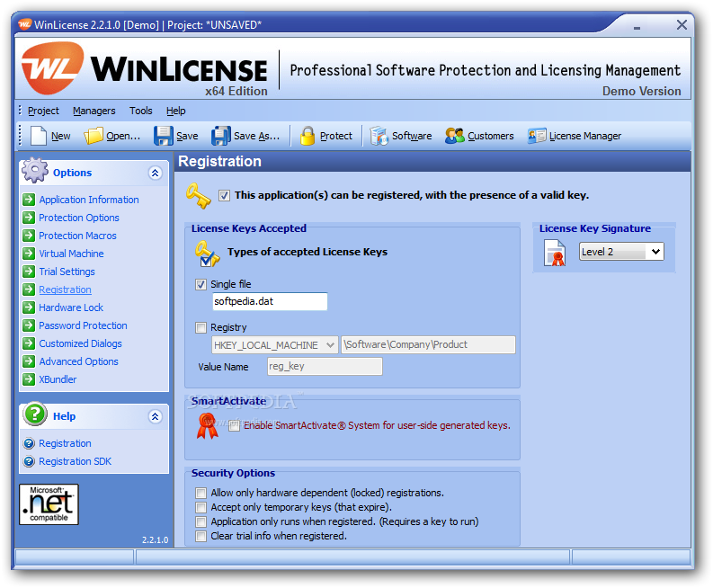Click the Save floppy disk icon
This screenshot has height=588, width=713.
click(x=164, y=136)
